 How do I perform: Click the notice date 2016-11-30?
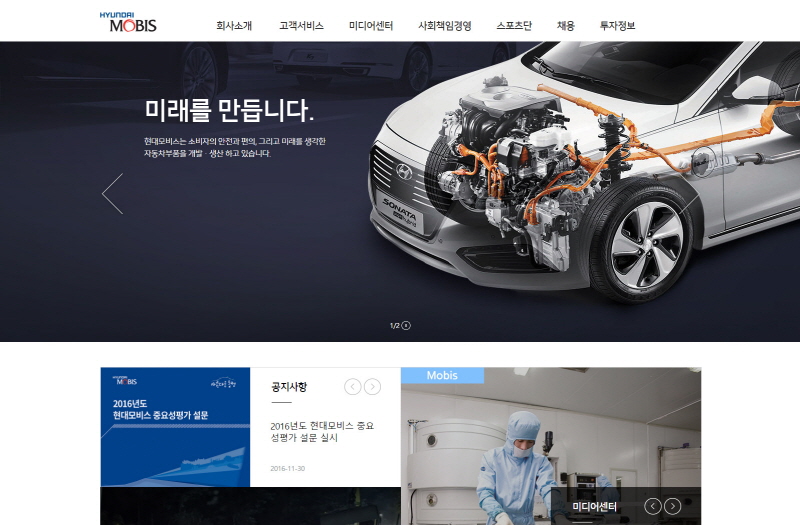pos(288,468)
